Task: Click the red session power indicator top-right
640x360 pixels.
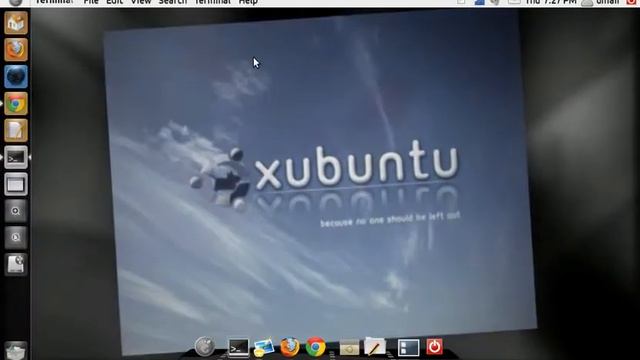Action: (x=632, y=2)
